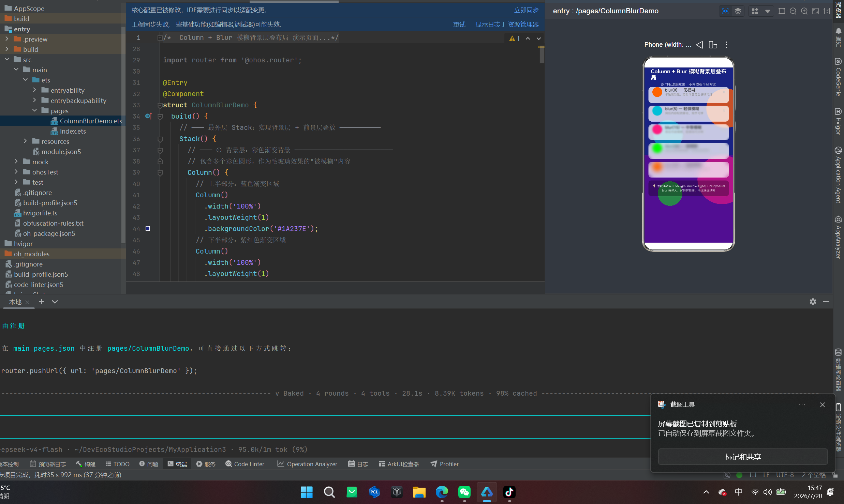Go to previous highlighted problem arrow

click(x=528, y=39)
